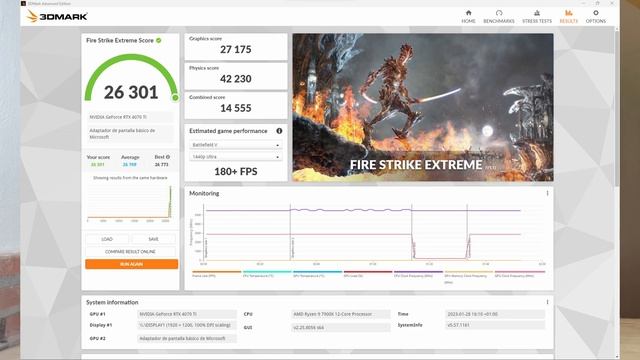This screenshot has width=640, height=360.
Task: Click the score distribution chart
Action: (x=129, y=203)
